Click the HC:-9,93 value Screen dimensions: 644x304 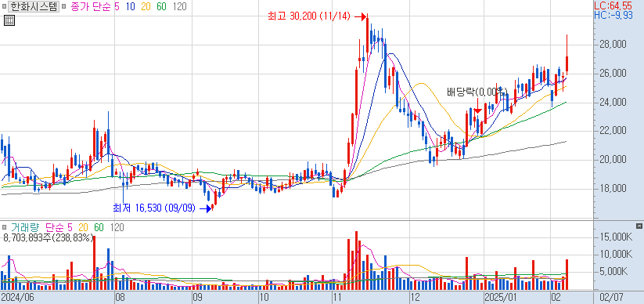(613, 15)
